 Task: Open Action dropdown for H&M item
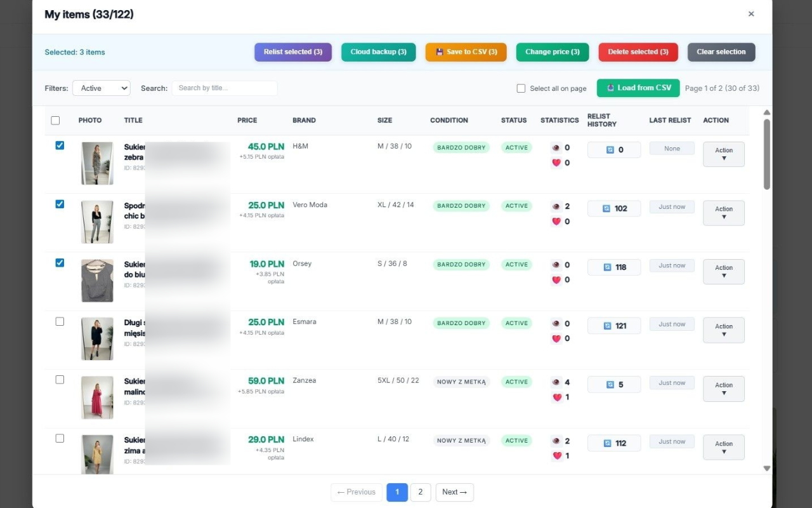coord(724,154)
